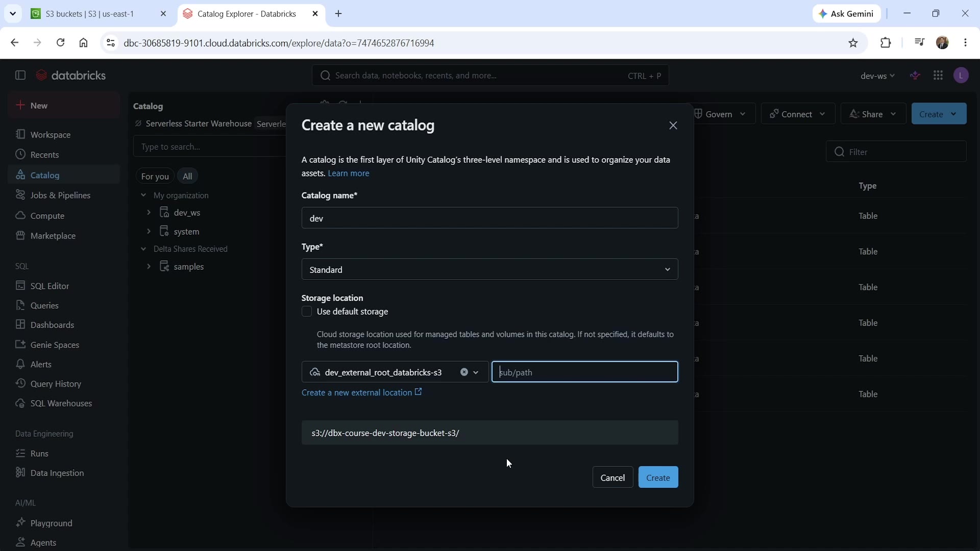Reload the page

tap(60, 43)
